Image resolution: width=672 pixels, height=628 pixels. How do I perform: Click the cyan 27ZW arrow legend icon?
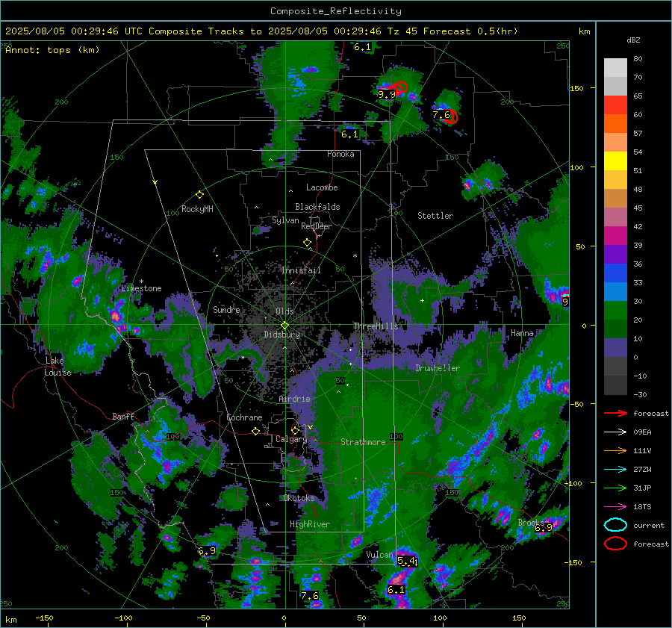tap(615, 470)
